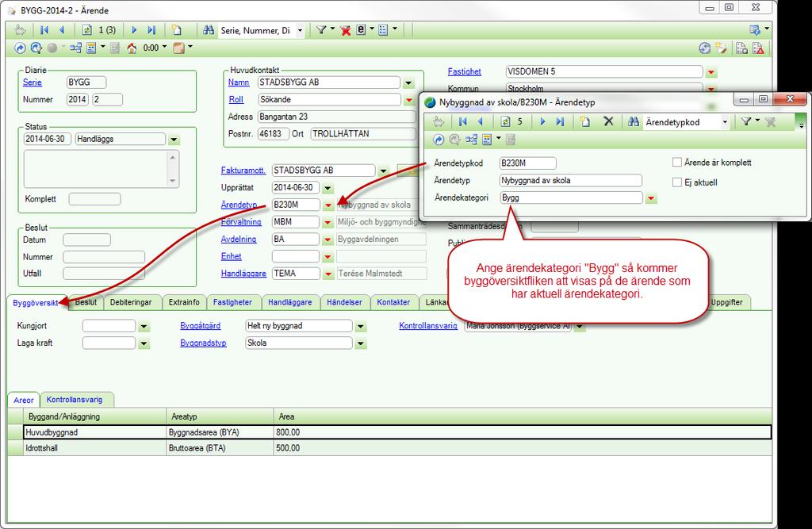Viewport: 812px width, 529px height.
Task: Go to next record in Ärende toolbar
Action: pyautogui.click(x=134, y=30)
